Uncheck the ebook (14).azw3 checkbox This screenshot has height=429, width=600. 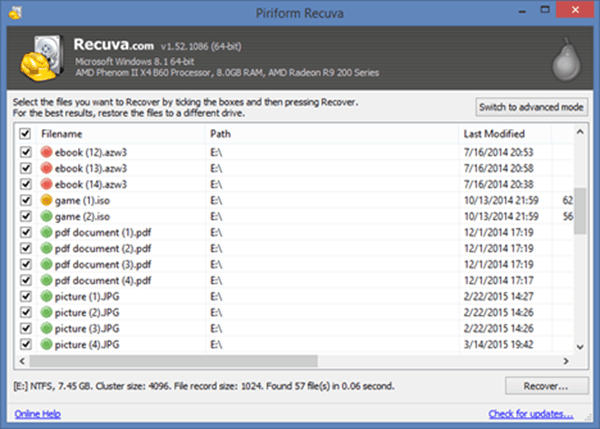[x=26, y=184]
